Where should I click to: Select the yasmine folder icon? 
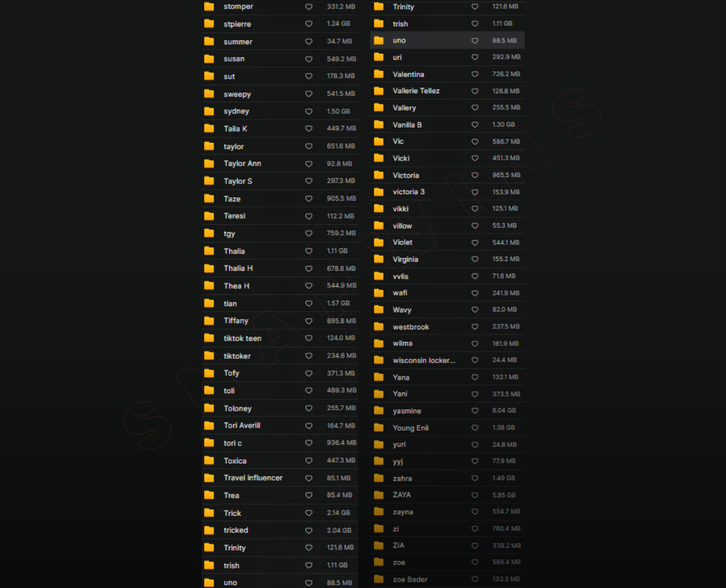379,410
